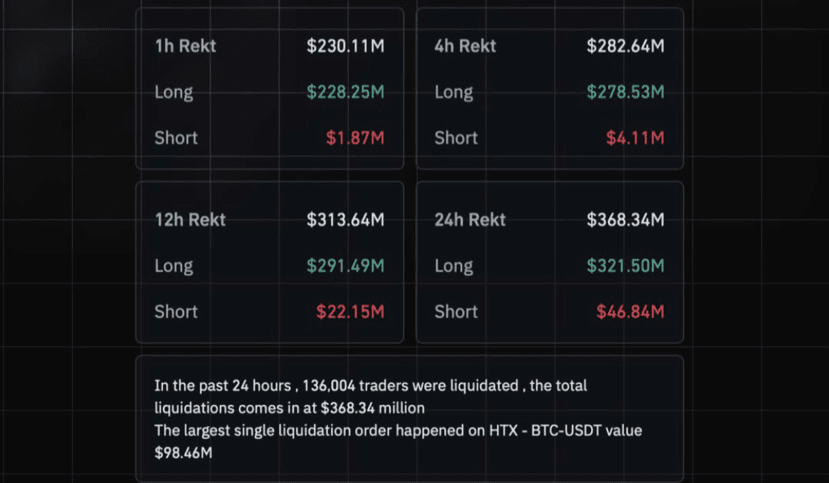
Task: Click the 12h Long value $291.49M
Action: tap(345, 266)
